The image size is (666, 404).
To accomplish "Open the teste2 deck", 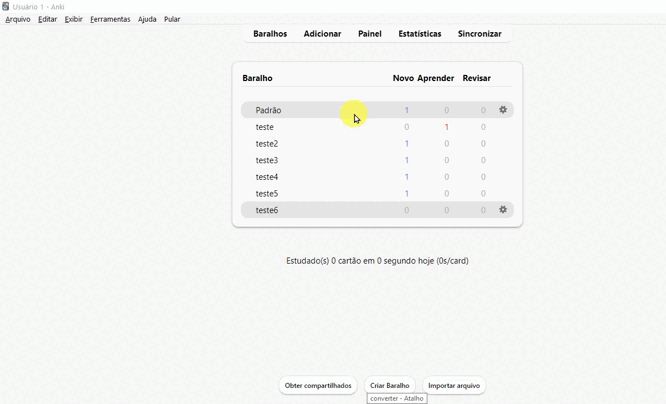I will [x=267, y=144].
